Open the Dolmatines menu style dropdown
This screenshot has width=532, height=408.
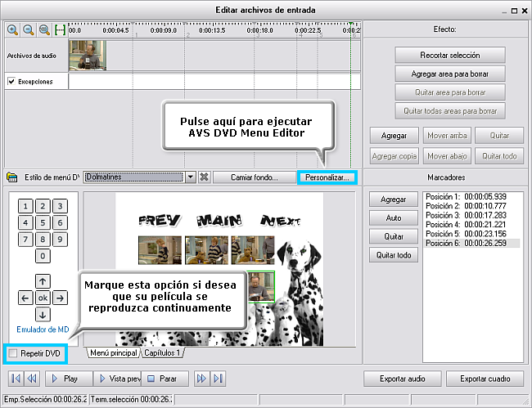coord(191,177)
